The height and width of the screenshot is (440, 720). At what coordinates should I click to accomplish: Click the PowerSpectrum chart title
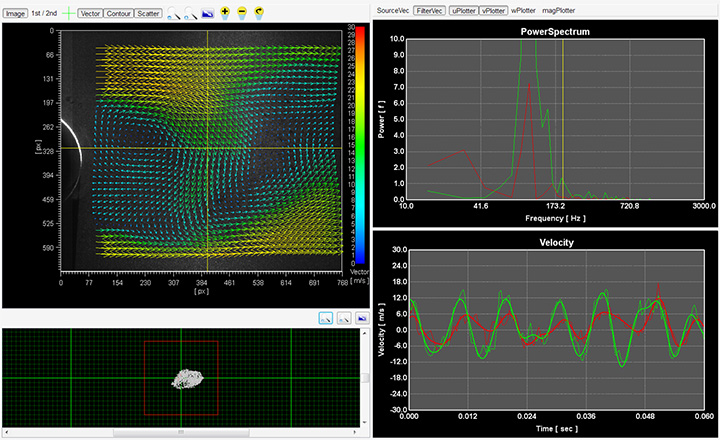(555, 32)
